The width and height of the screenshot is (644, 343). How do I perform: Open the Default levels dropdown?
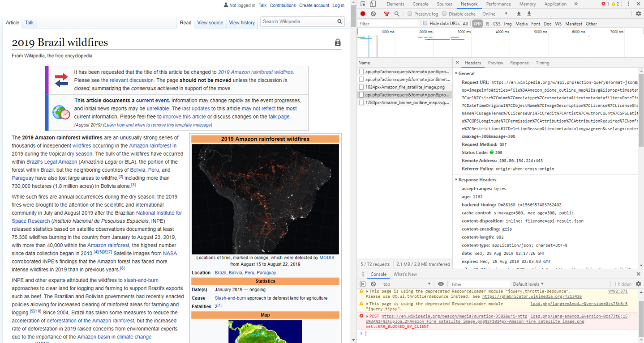pyautogui.click(x=528, y=284)
